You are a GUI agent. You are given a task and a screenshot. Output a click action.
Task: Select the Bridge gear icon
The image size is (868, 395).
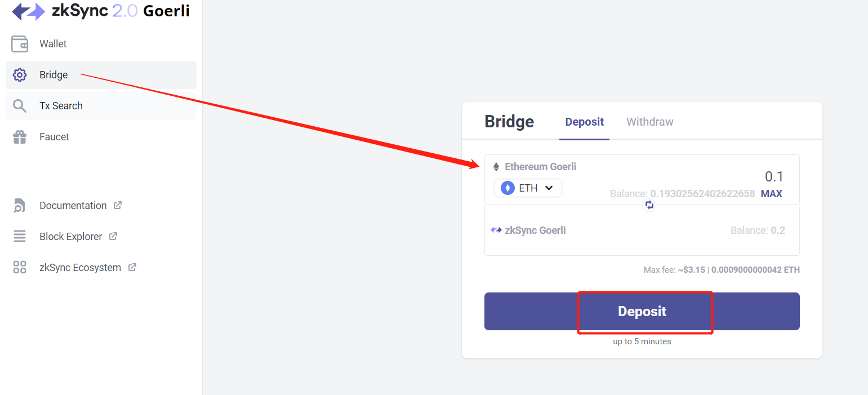tap(20, 75)
